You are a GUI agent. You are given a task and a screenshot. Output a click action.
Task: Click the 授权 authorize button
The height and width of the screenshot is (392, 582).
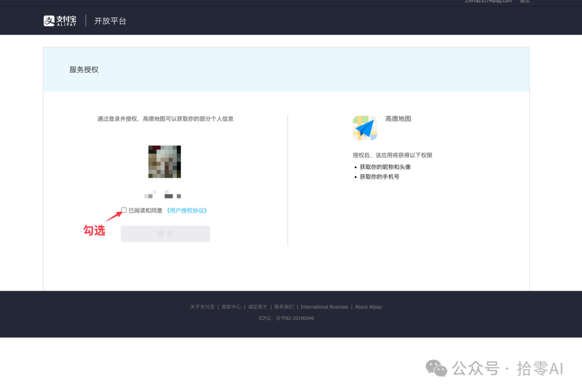pyautogui.click(x=165, y=234)
